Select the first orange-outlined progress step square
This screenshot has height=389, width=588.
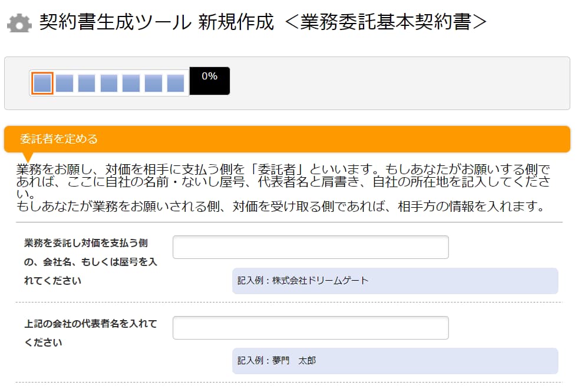(x=42, y=83)
